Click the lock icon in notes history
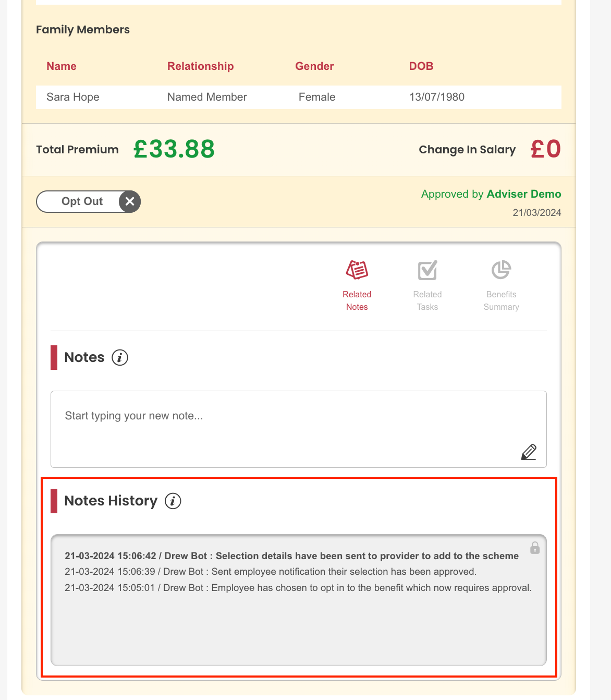The width and height of the screenshot is (611, 700). click(535, 548)
